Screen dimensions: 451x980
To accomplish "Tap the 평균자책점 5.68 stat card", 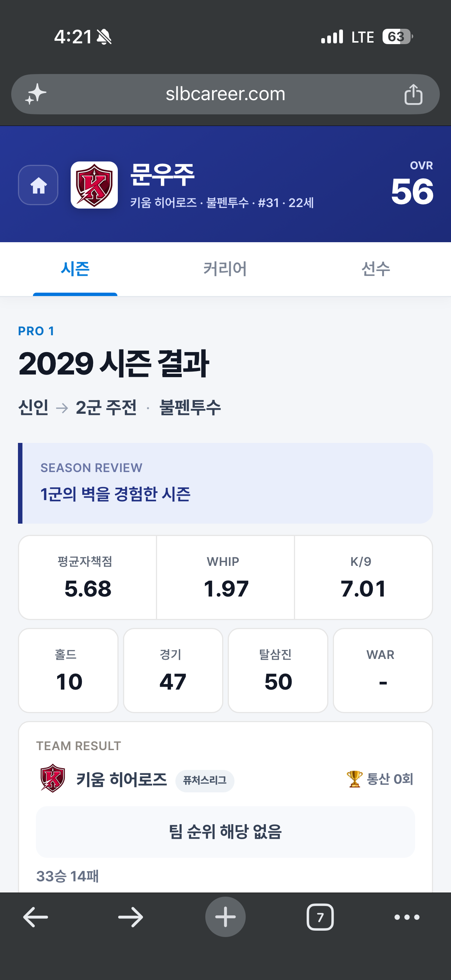I will click(88, 577).
